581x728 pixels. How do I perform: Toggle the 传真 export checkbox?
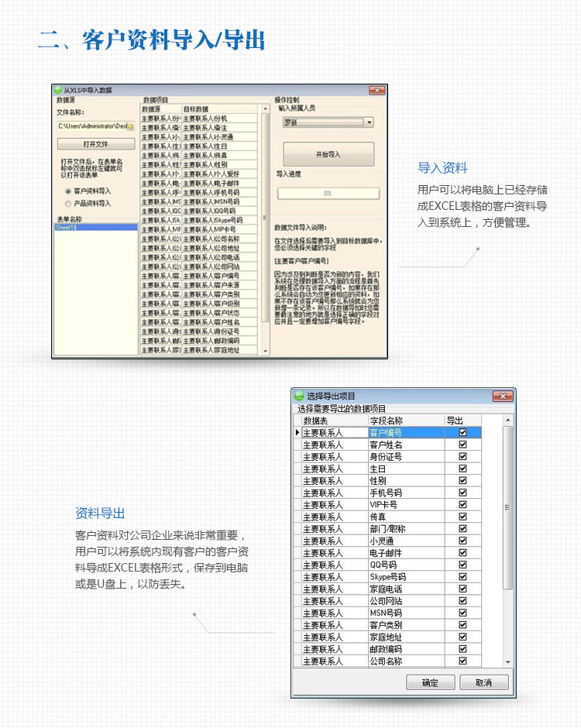tap(462, 517)
